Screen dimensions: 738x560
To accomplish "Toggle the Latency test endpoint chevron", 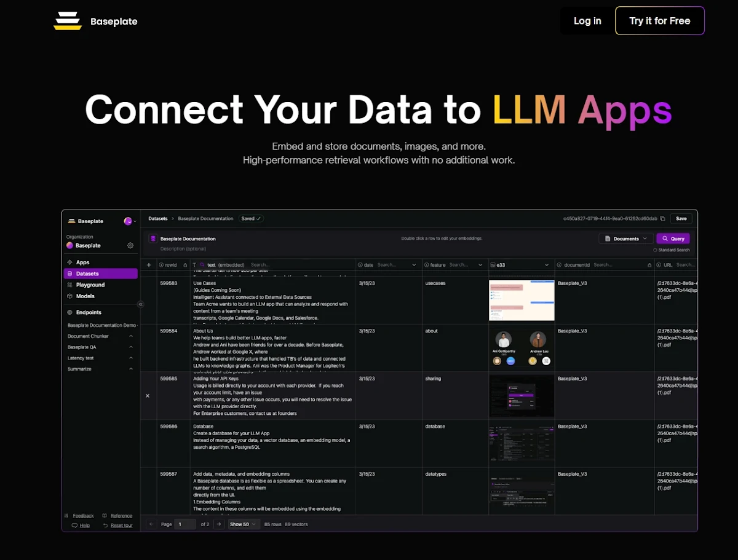I will 131,358.
